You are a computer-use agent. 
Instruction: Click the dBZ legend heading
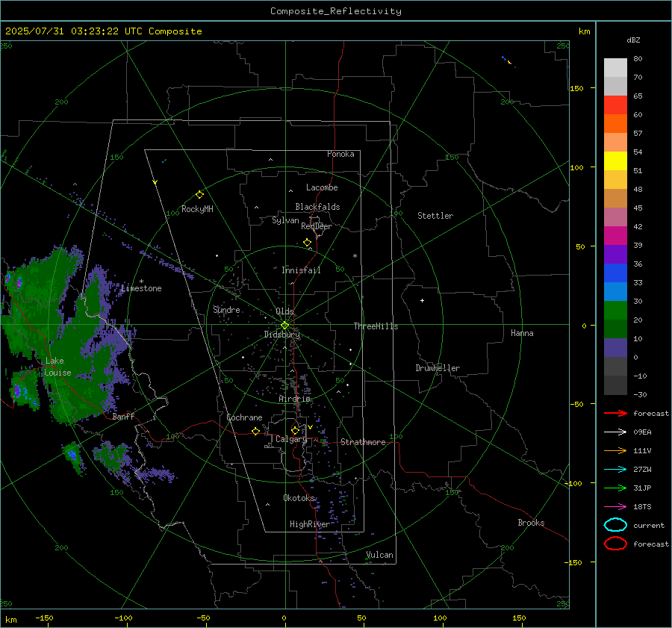(x=633, y=40)
